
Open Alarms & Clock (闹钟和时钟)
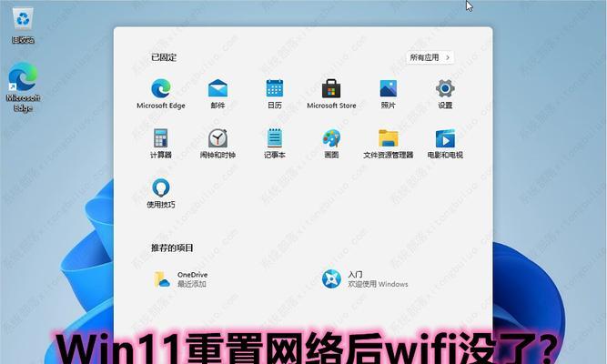coord(218,143)
